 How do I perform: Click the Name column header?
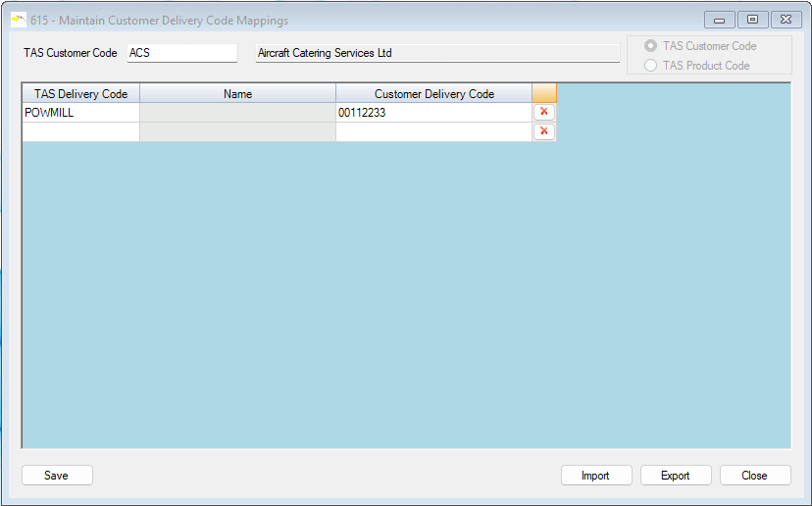pos(237,94)
